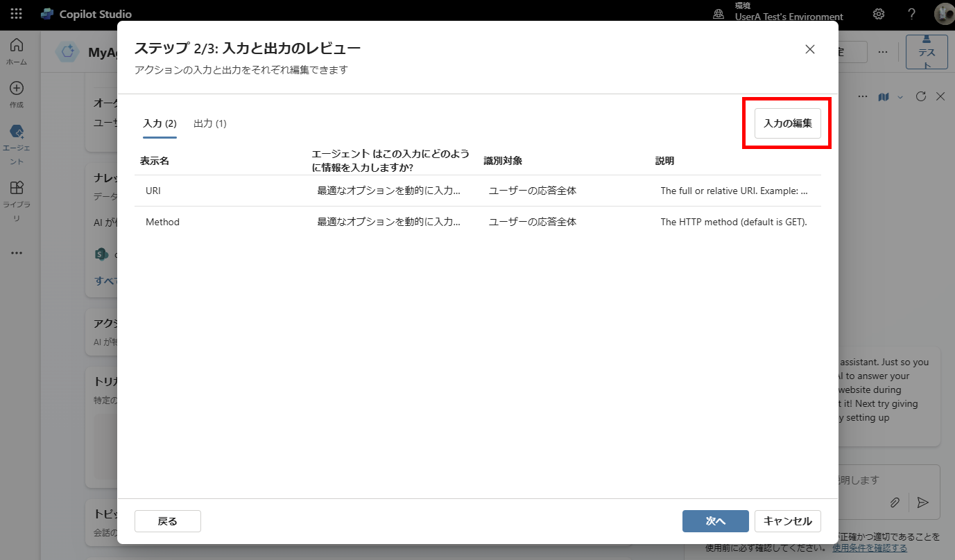955x560 pixels.
Task: Open the Microsoft 365 app launcher grid
Action: (x=15, y=13)
